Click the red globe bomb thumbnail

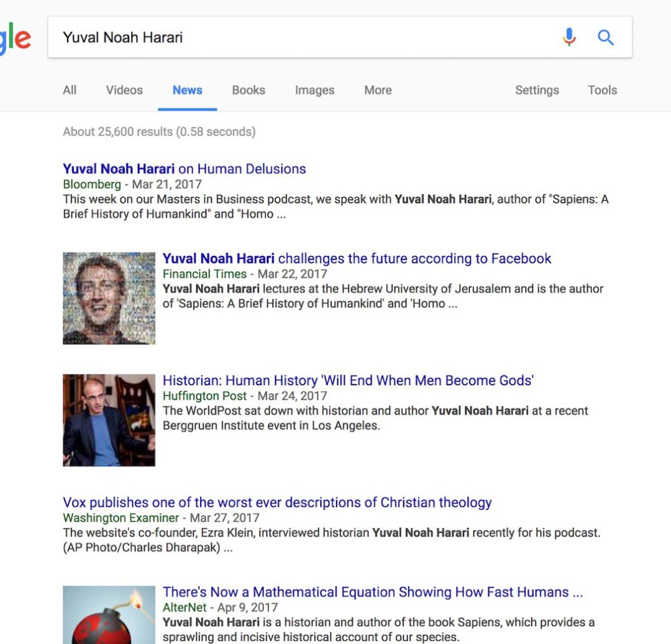pyautogui.click(x=109, y=615)
